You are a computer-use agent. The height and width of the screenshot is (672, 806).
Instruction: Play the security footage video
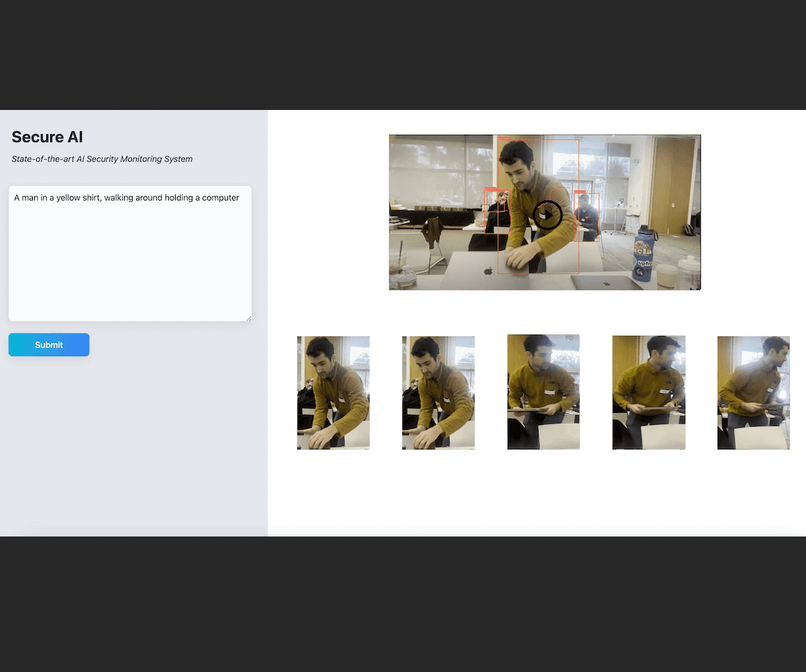548,215
